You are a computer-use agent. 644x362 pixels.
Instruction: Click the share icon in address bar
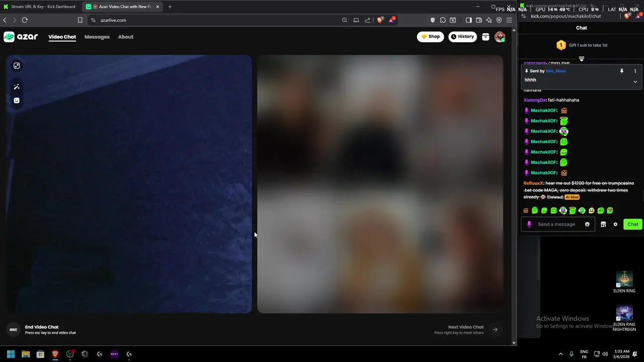368,20
